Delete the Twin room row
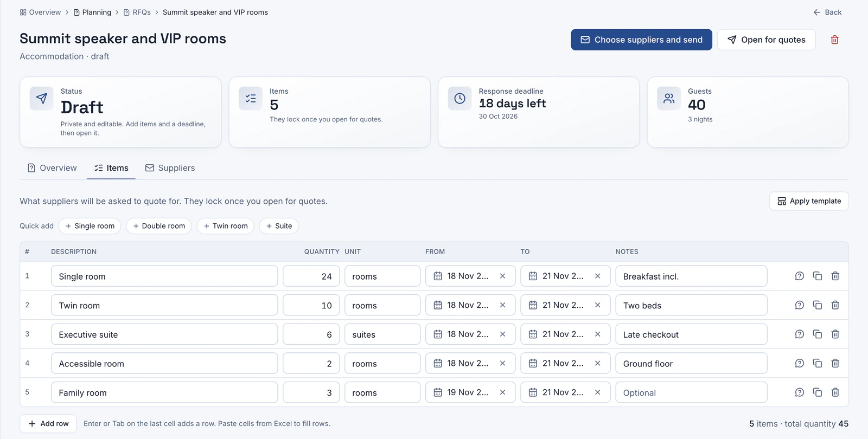868x439 pixels. coord(835,305)
